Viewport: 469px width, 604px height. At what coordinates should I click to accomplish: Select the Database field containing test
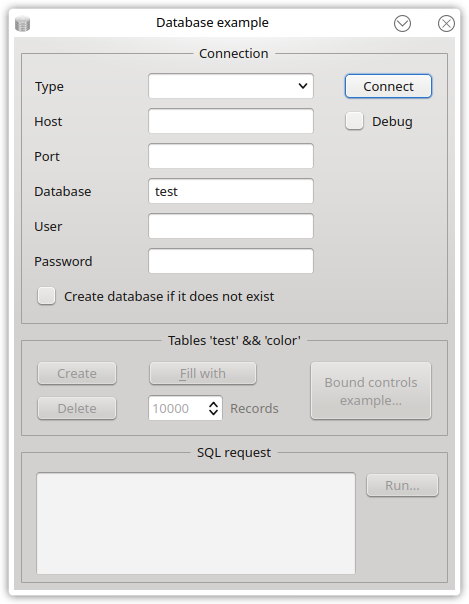point(231,191)
